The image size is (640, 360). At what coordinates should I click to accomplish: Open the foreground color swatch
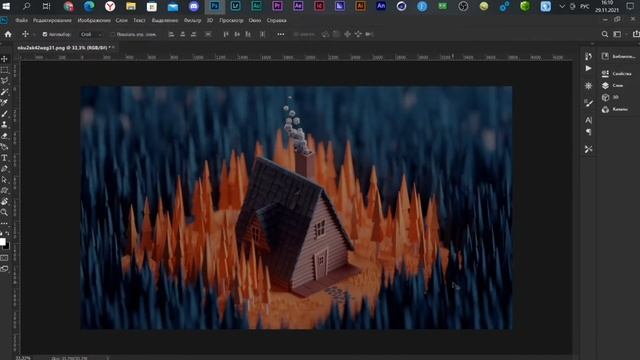pos(2,242)
